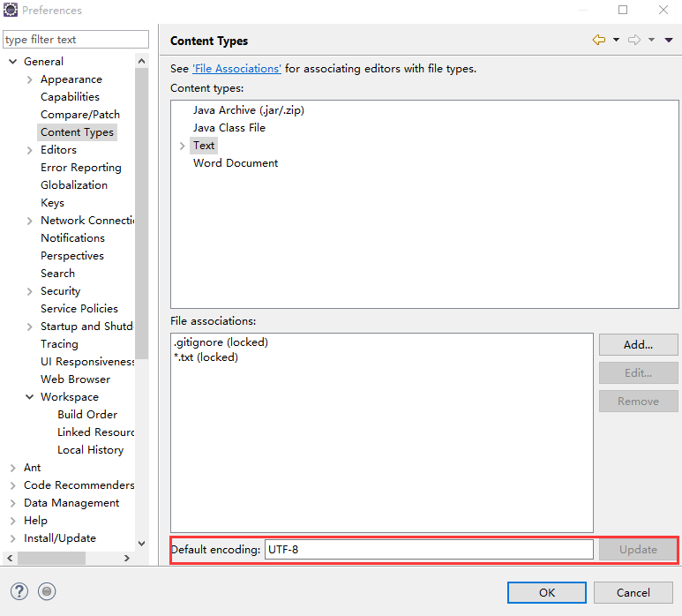
Task: Follow the 'File Associations' link
Action: coord(236,69)
